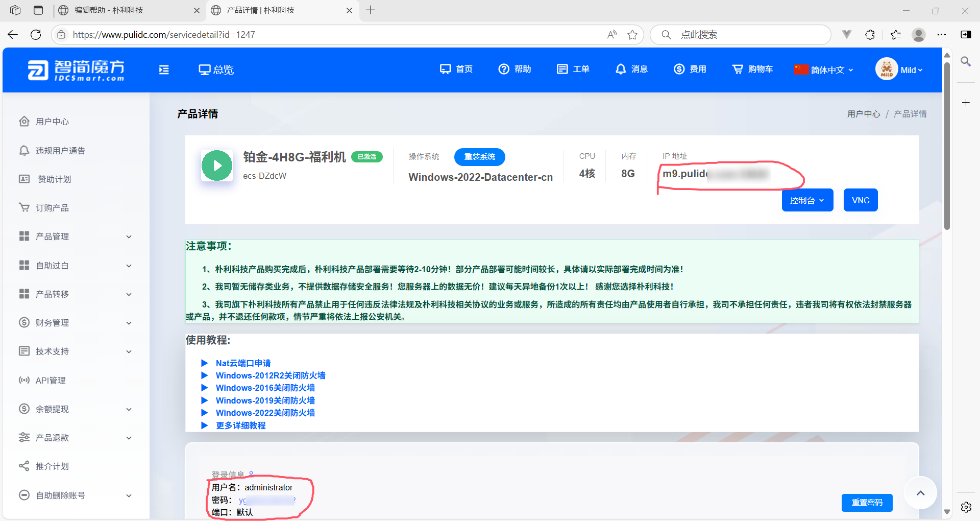Viewport: 980px width, 521px height.
Task: Click the page vertical scrollbar
Action: click(947, 146)
